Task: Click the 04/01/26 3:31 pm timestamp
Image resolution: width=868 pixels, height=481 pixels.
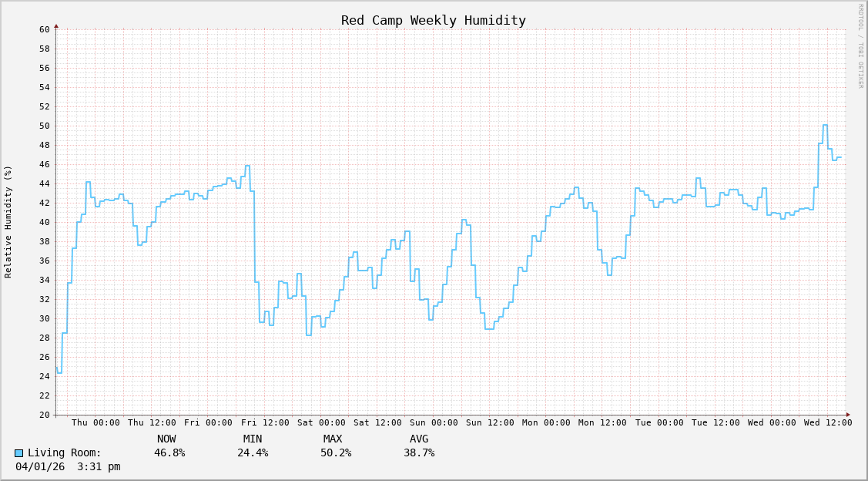Action: [68, 466]
